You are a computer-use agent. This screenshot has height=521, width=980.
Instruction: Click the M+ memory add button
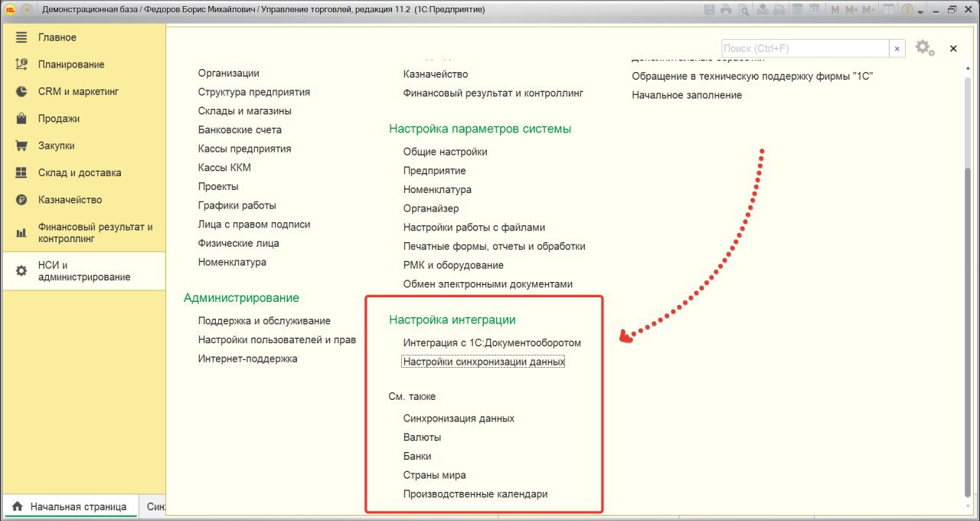851,10
